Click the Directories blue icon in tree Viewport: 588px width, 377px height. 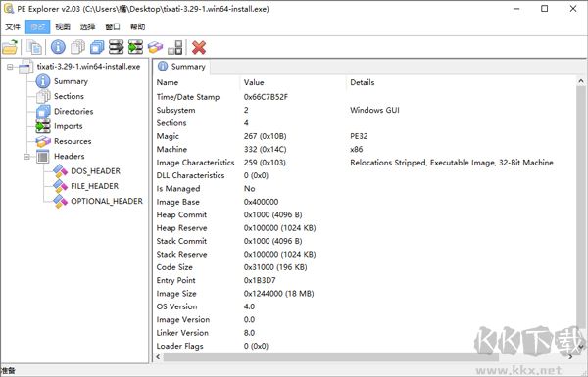pos(43,112)
